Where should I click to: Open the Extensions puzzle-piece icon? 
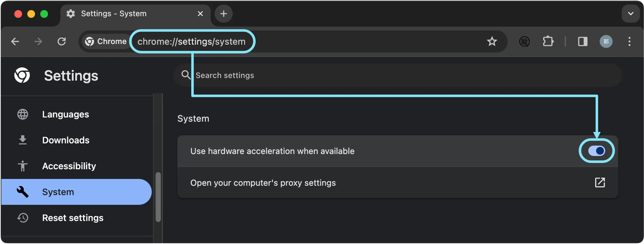(x=548, y=41)
